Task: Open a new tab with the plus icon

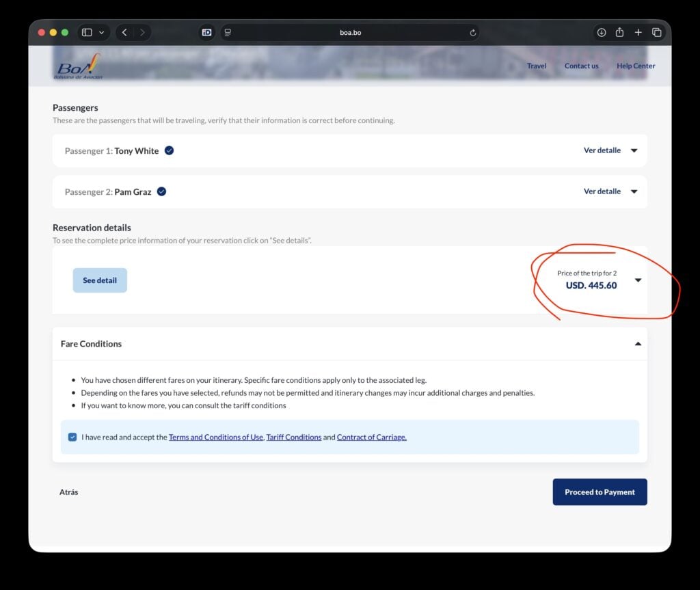Action: [638, 32]
